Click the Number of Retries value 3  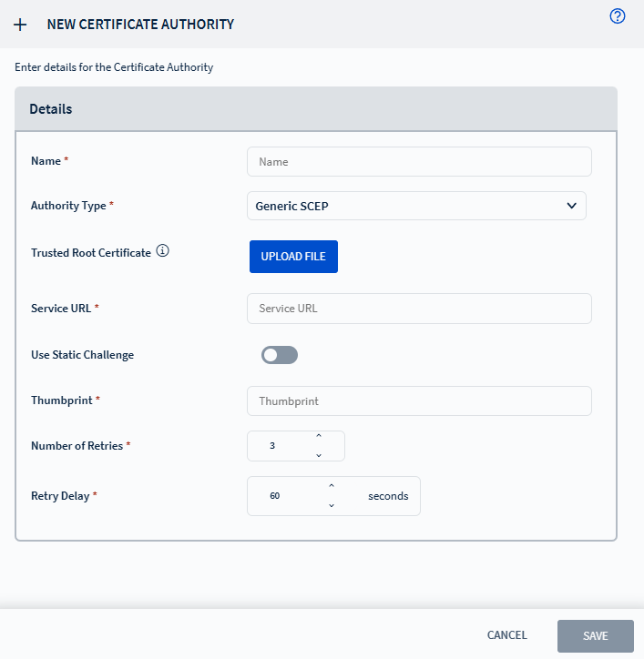(x=272, y=445)
